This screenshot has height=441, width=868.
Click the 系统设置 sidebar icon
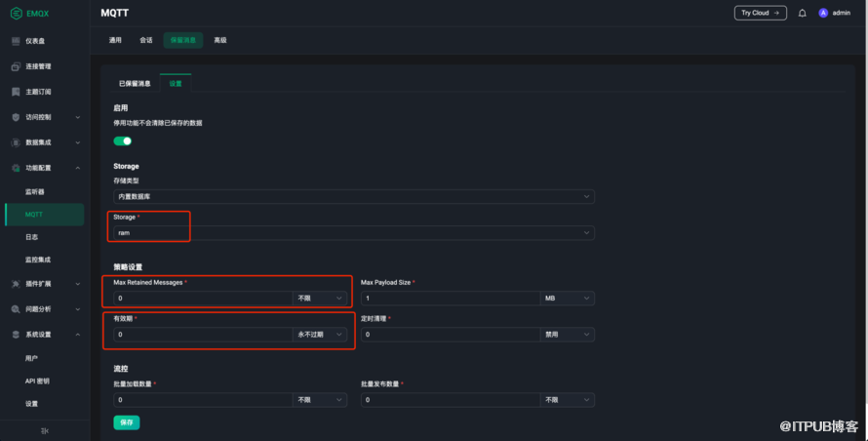[x=16, y=335]
